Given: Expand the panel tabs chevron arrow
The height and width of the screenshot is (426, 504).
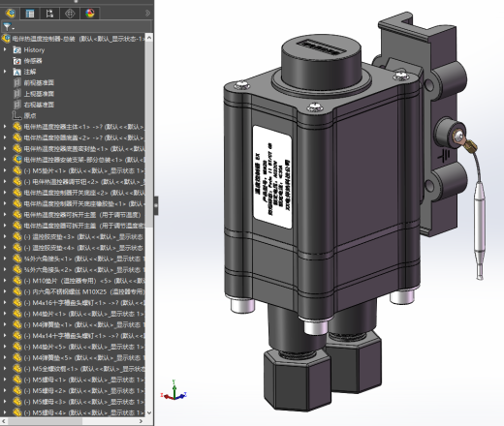Looking at the screenshot, I should coord(147,14).
